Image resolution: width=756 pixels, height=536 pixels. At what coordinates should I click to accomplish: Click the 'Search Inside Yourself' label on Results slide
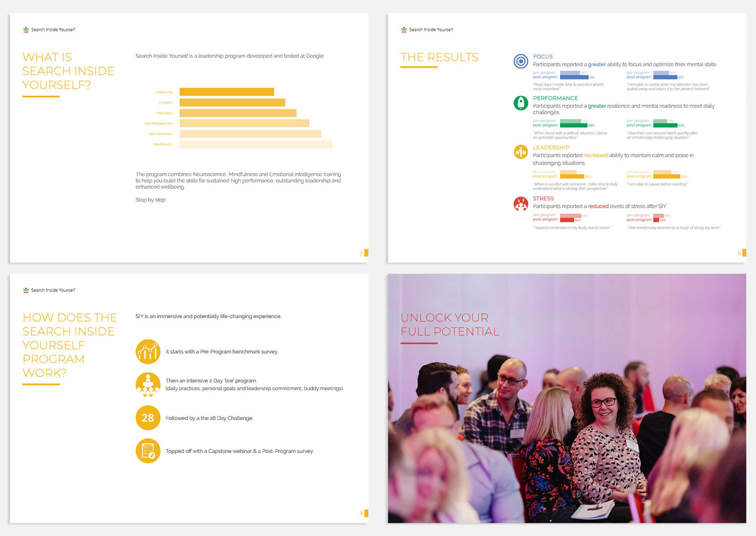[431, 30]
